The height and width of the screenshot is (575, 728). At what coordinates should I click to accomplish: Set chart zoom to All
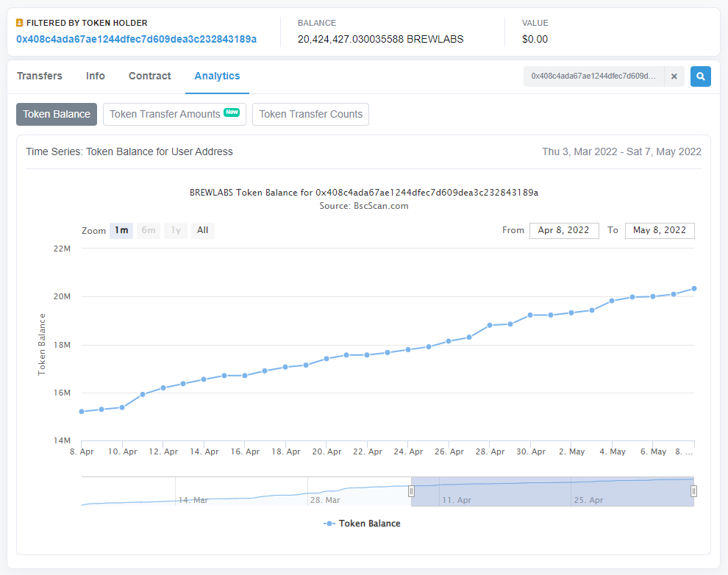202,231
